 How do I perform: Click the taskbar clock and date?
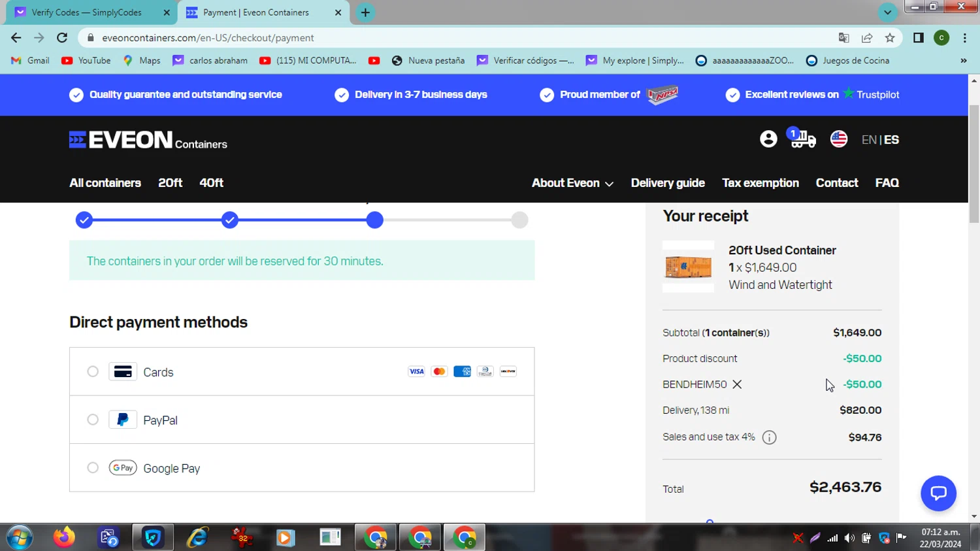(x=941, y=538)
